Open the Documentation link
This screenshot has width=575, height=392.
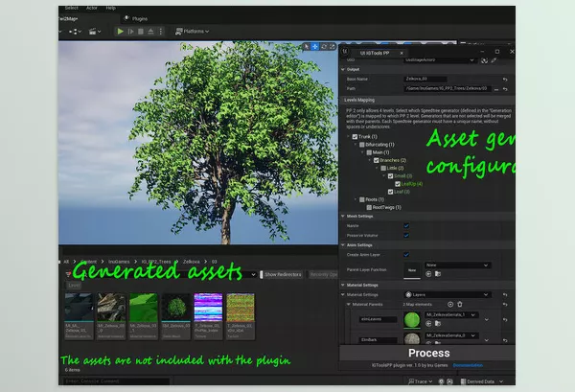(x=468, y=365)
